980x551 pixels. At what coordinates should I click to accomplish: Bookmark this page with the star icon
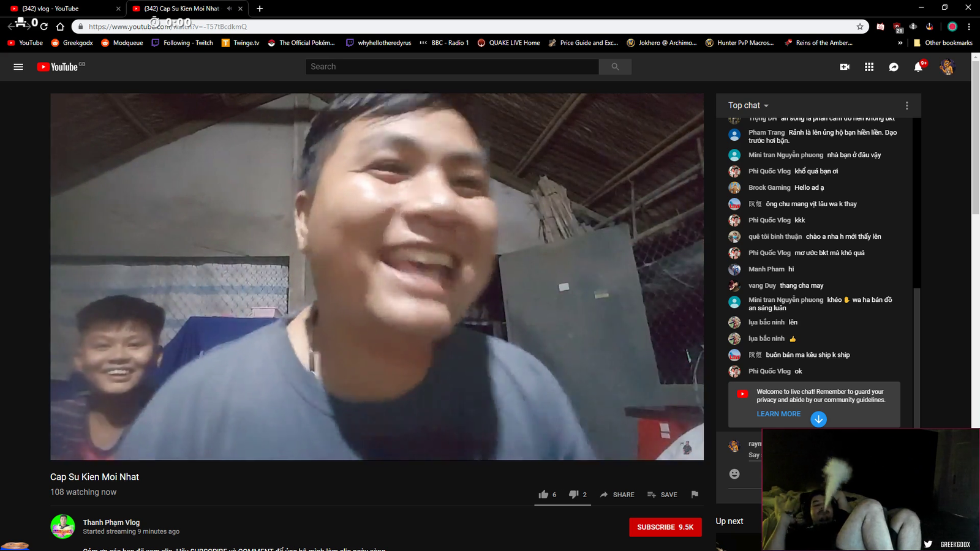click(x=860, y=26)
